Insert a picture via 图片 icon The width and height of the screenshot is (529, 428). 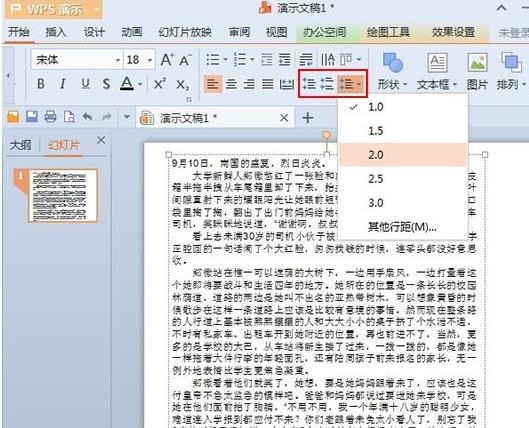[477, 71]
